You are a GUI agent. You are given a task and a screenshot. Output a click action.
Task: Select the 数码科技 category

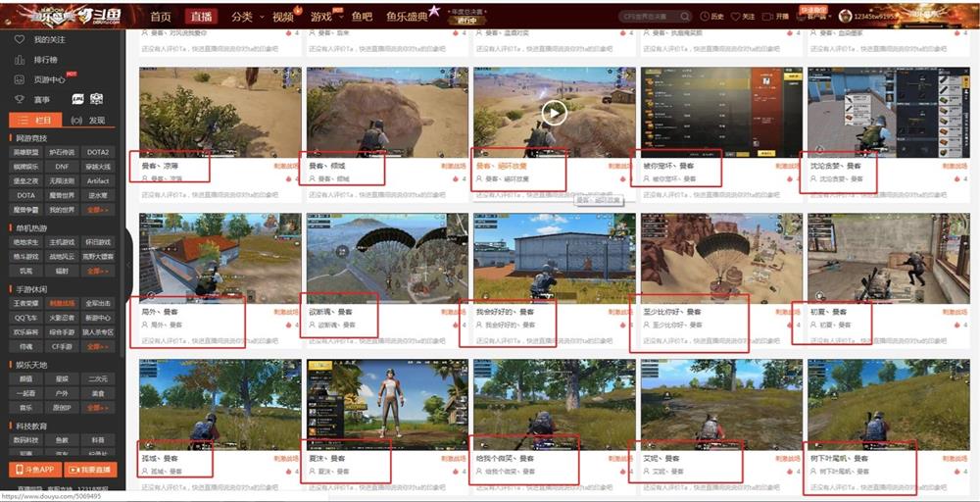tap(26, 440)
